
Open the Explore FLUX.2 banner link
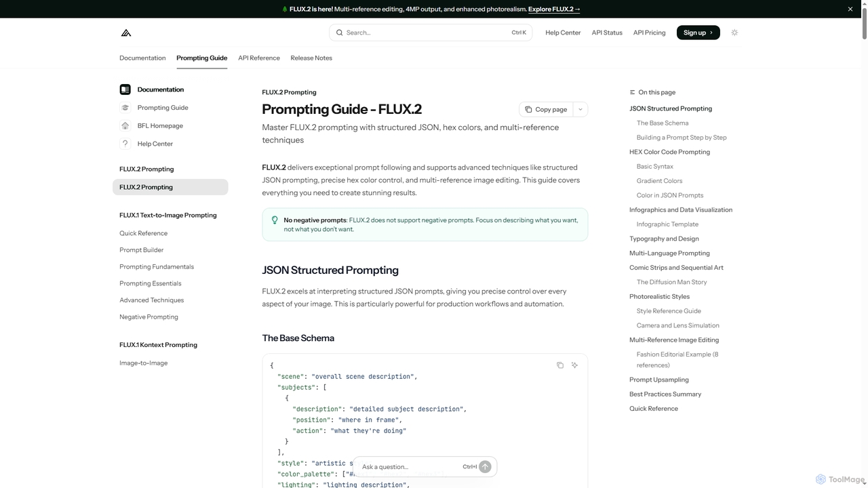coord(554,9)
